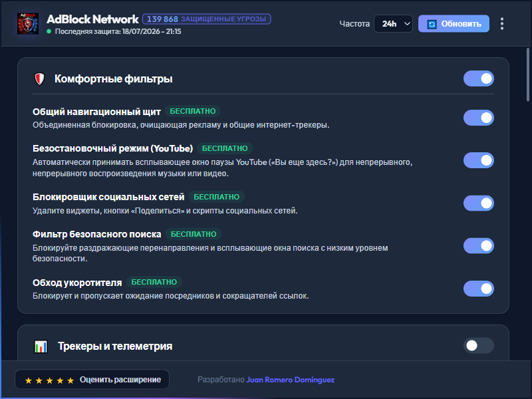Click the Комфортные фильтры heading
Image resolution: width=532 pixels, height=399 pixels.
click(x=113, y=78)
